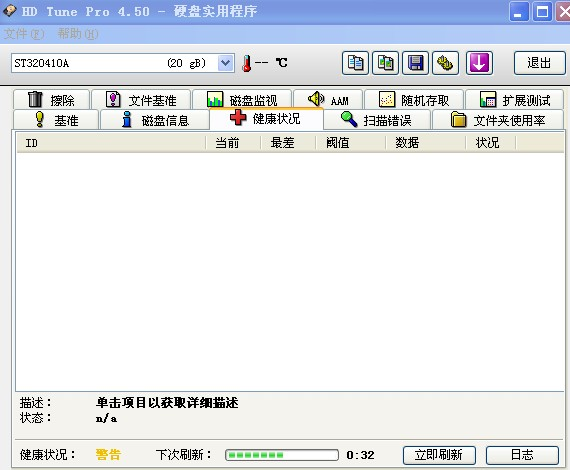Open the options tools icon
570x470 pixels.
[445, 63]
